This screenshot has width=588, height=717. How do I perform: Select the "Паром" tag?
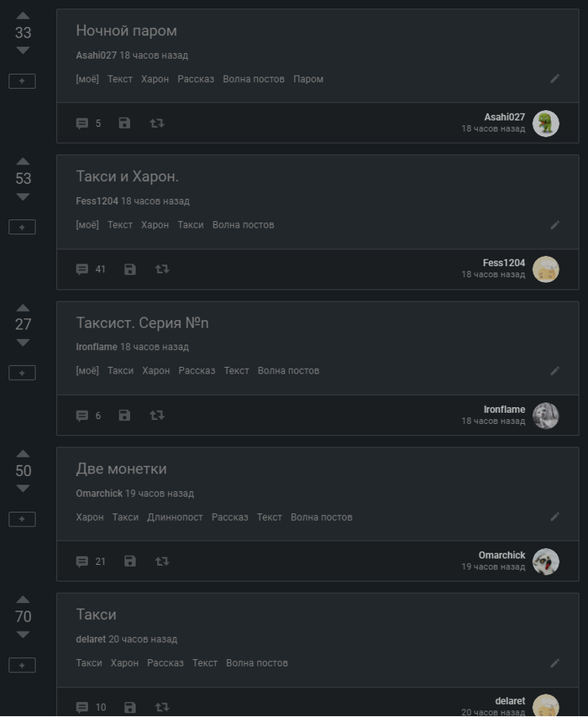308,79
